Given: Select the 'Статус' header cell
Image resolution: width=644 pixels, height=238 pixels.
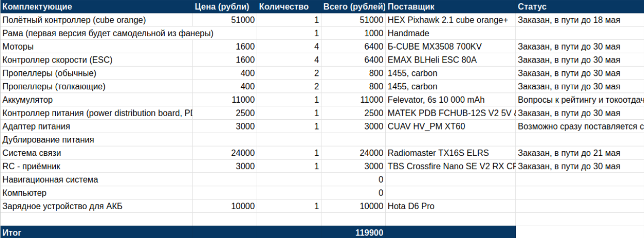Looking at the screenshot, I should [580, 7].
